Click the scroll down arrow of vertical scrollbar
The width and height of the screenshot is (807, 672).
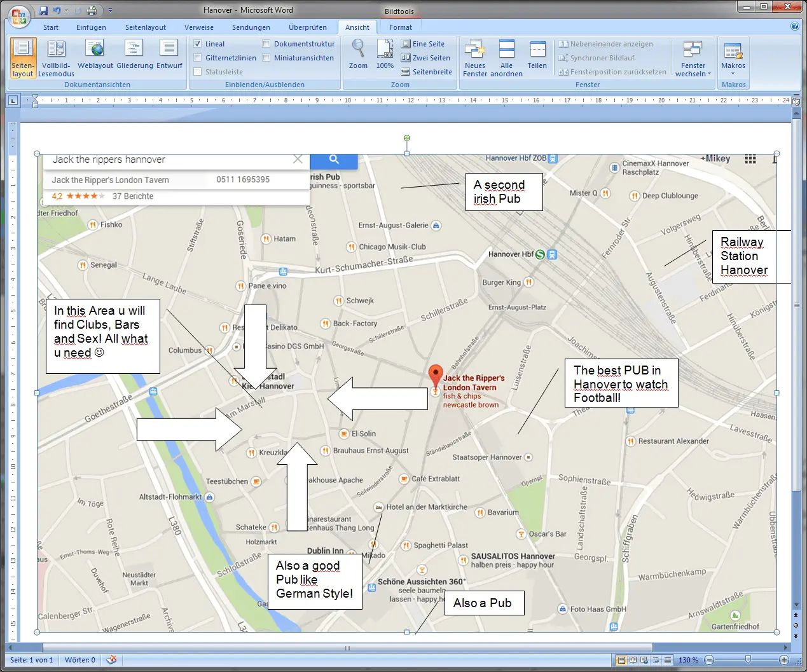pos(796,605)
